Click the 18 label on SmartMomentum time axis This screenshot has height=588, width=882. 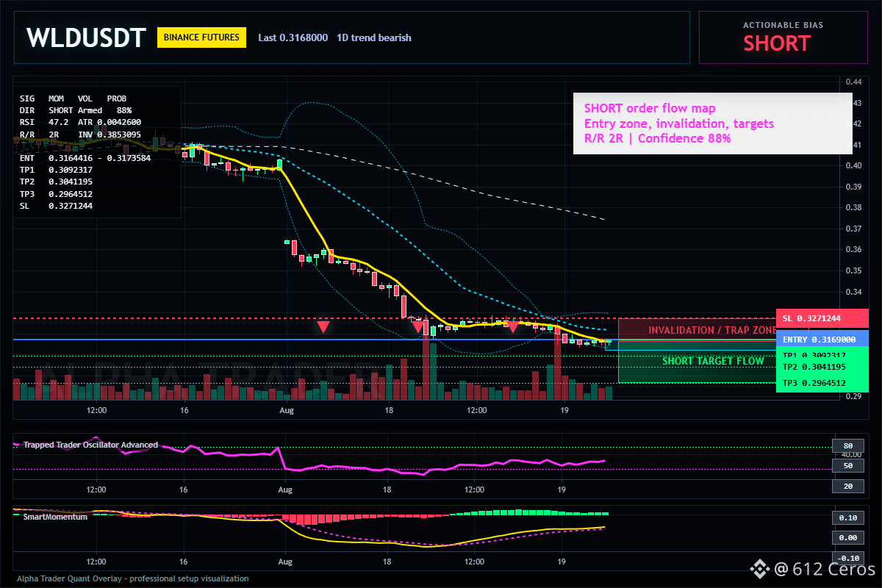pyautogui.click(x=387, y=562)
